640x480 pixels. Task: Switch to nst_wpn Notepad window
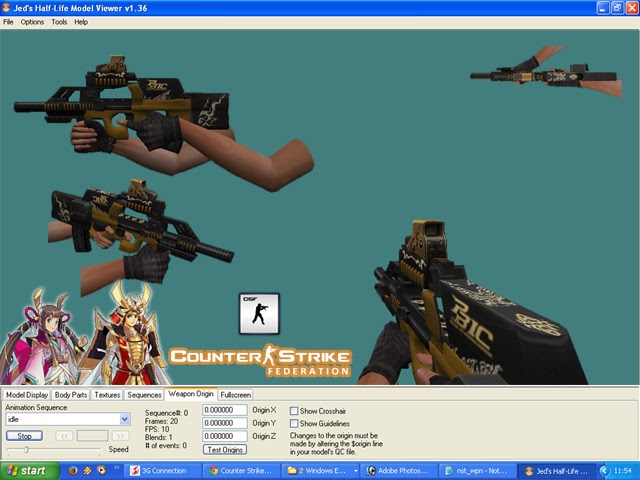tap(477, 471)
